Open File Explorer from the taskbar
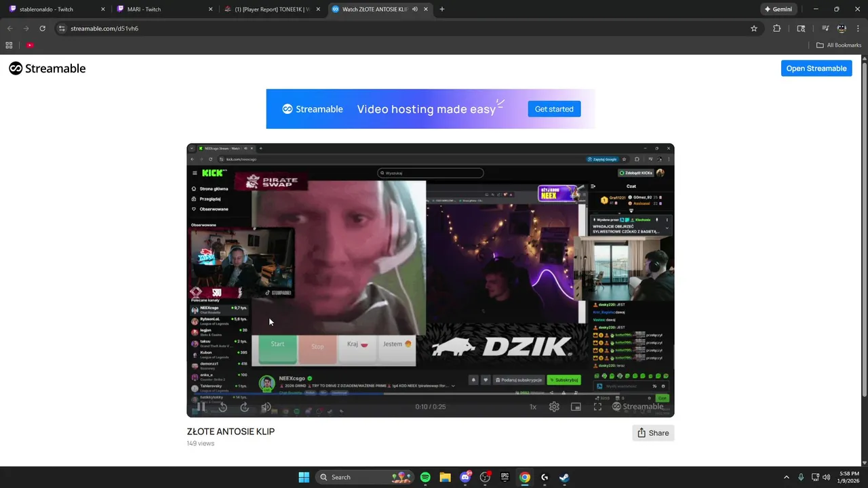Viewport: 868px width, 488px height. [445, 477]
